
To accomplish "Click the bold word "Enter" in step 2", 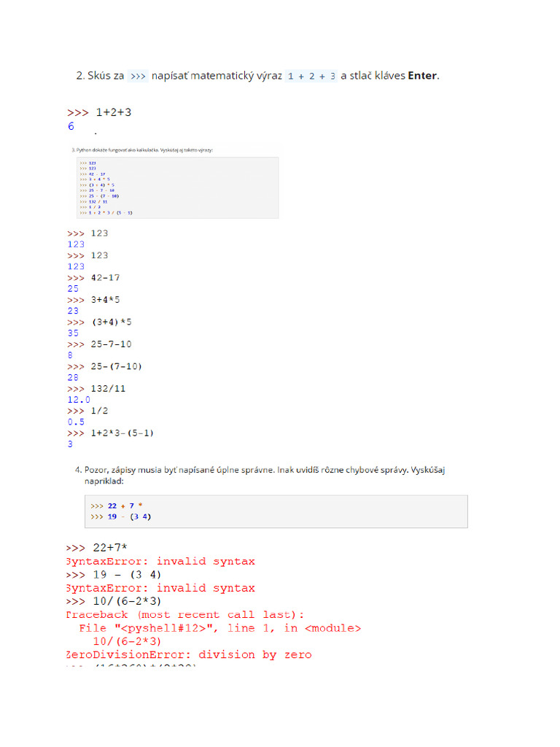I will click(x=422, y=76).
